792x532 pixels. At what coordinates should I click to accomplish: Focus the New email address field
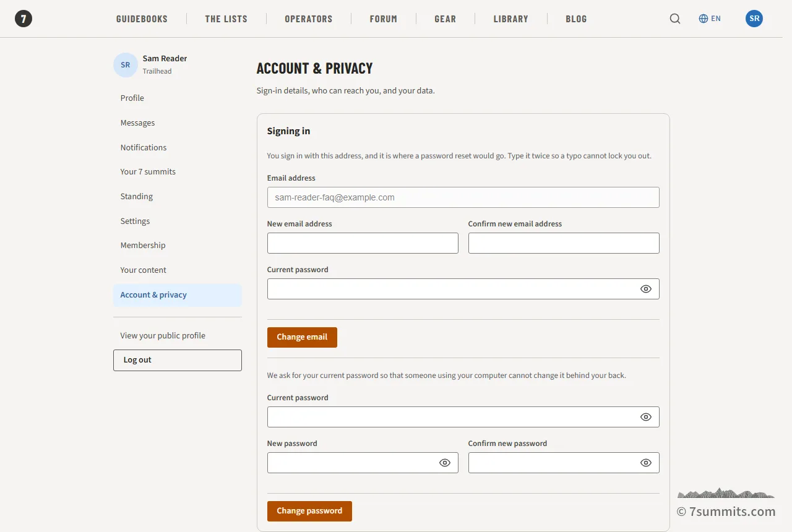coord(363,243)
